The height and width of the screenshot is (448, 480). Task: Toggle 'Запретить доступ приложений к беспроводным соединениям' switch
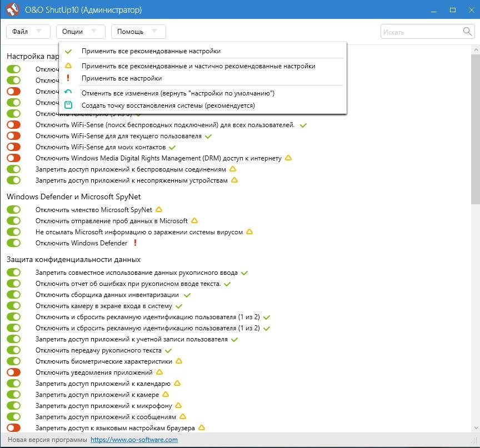14,169
